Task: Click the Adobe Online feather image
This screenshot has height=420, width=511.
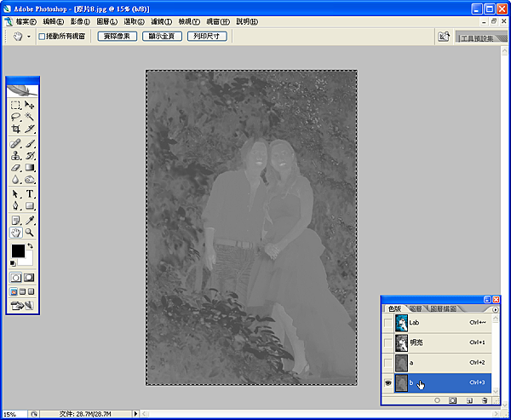Action: pos(22,90)
